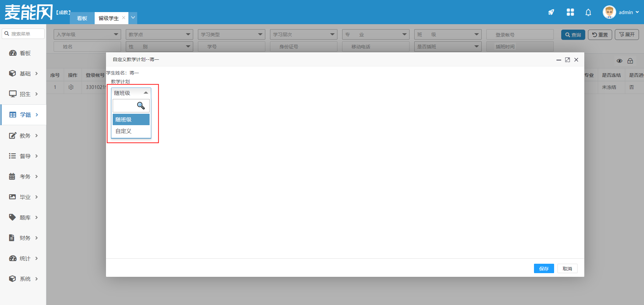
Task: Click the magnifier icon in dropdown search
Action: pos(141,106)
